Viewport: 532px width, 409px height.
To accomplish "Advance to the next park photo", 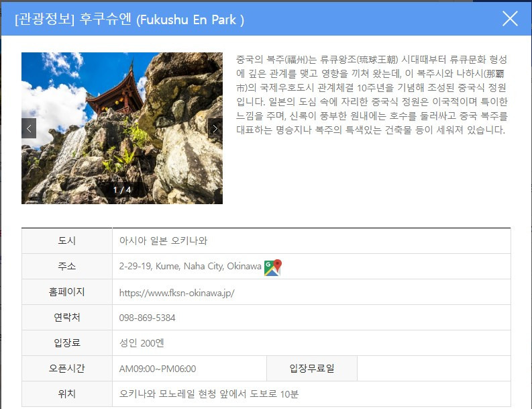I will (x=215, y=128).
